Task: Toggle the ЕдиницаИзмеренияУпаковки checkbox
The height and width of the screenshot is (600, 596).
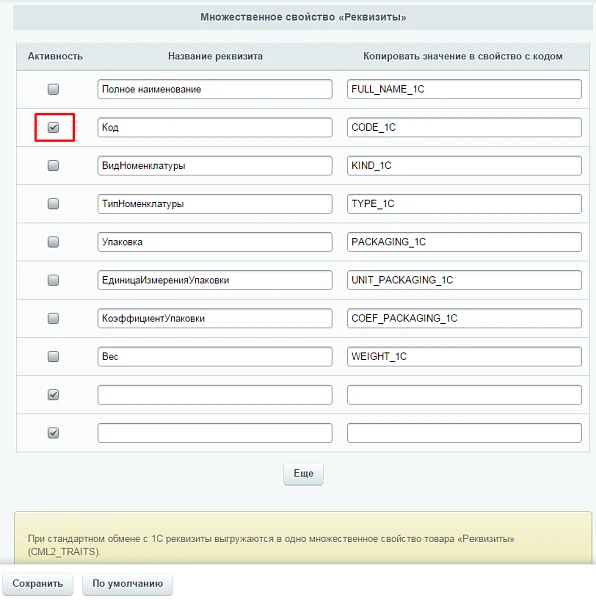Action: point(53,280)
